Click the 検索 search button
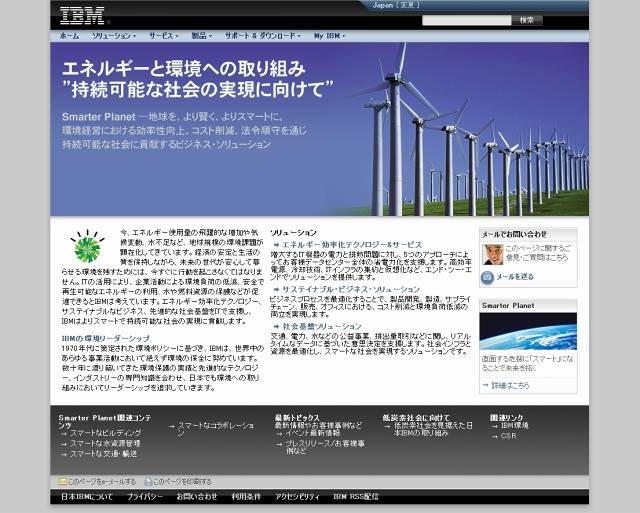This screenshot has height=513, width=640. 527,20
